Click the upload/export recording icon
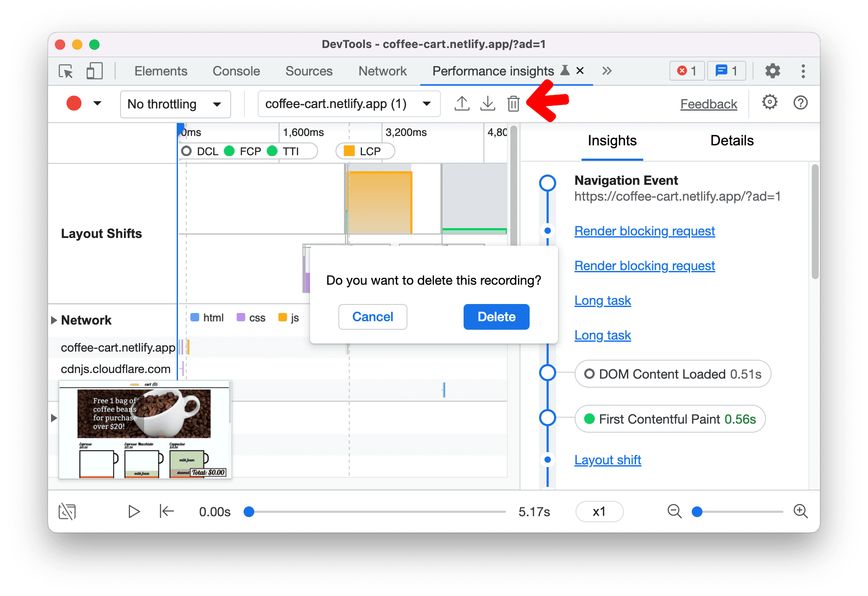868x596 pixels. tap(462, 103)
